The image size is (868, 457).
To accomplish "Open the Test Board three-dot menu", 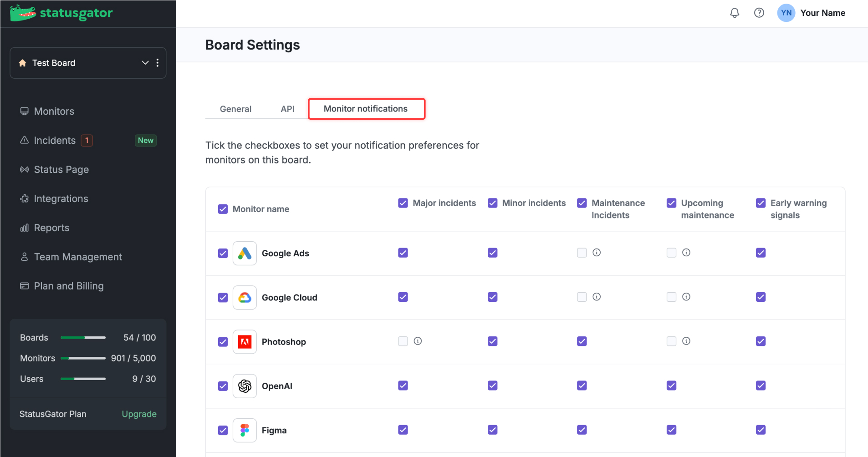I will (x=158, y=63).
